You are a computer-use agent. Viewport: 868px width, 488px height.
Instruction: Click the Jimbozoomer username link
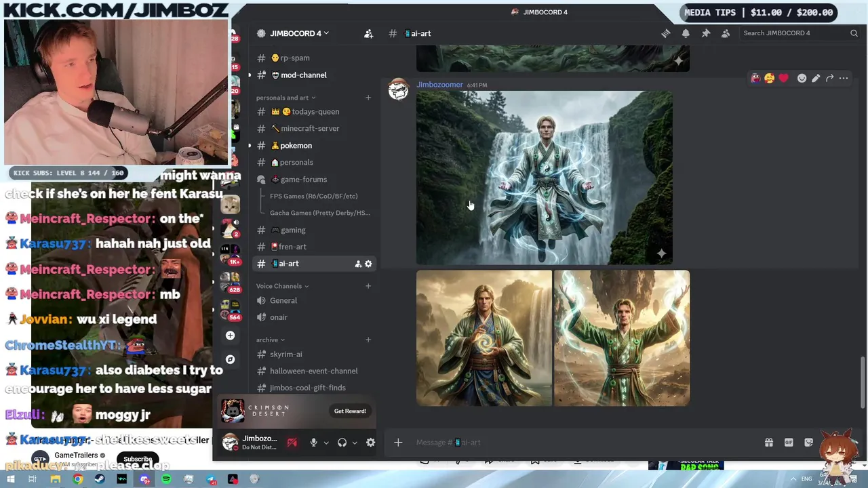(439, 85)
